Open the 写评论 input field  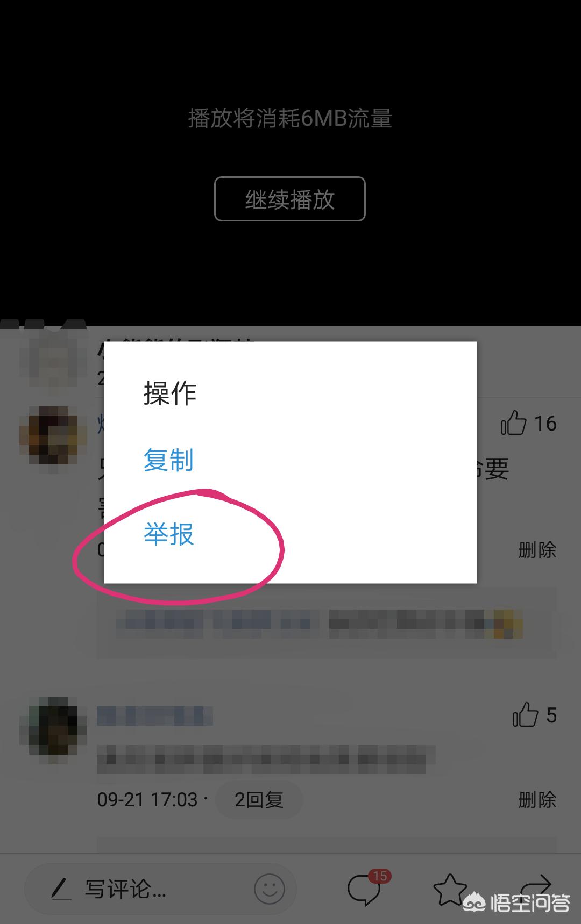point(160,889)
